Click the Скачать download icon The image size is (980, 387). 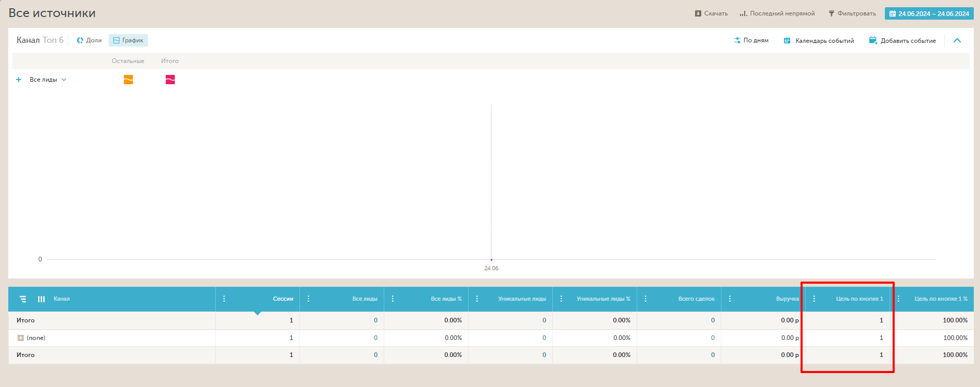(x=698, y=13)
